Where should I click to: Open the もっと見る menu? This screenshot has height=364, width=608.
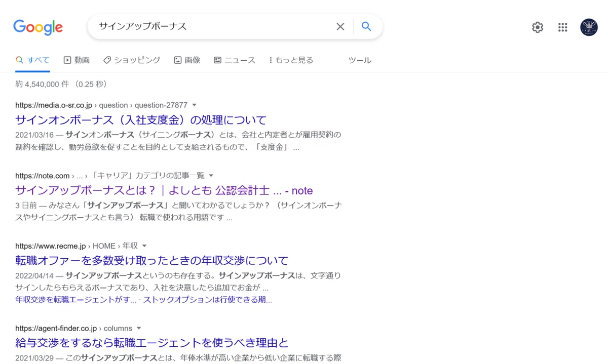pos(291,60)
